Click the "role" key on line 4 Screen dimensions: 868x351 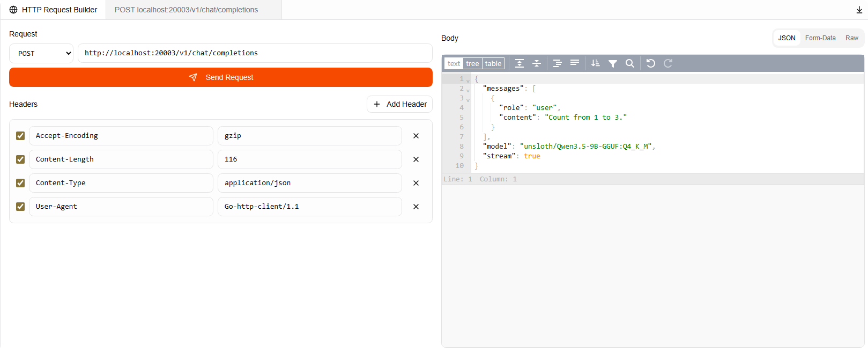[511, 108]
